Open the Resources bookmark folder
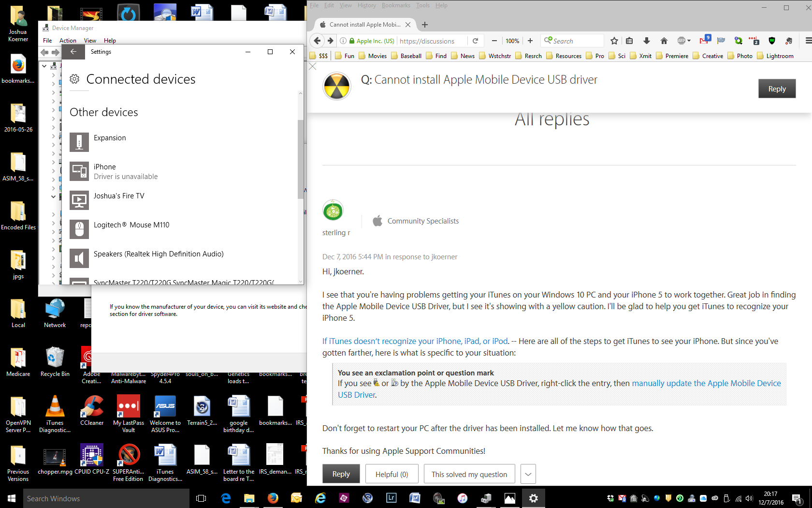Image resolution: width=812 pixels, height=508 pixels. 564,56
